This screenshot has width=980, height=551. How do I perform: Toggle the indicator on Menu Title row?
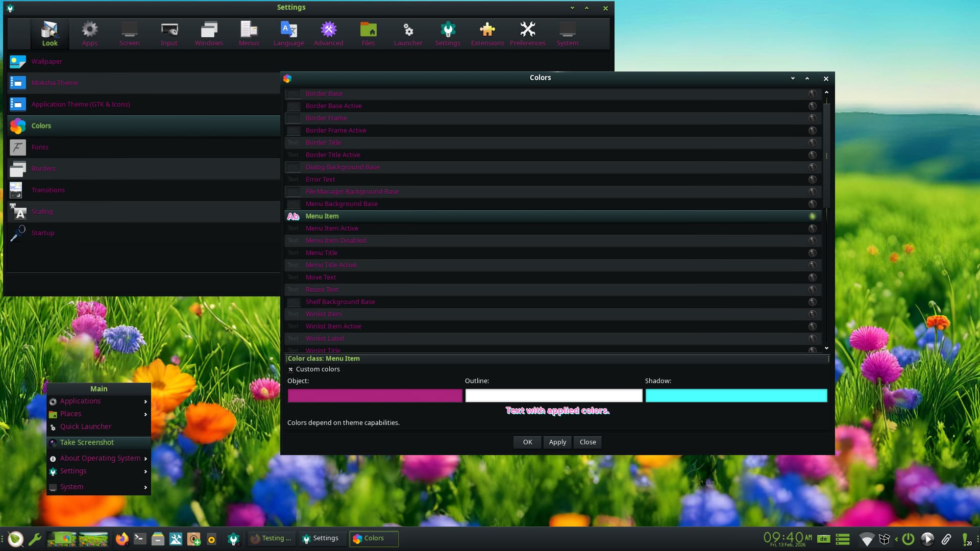812,253
